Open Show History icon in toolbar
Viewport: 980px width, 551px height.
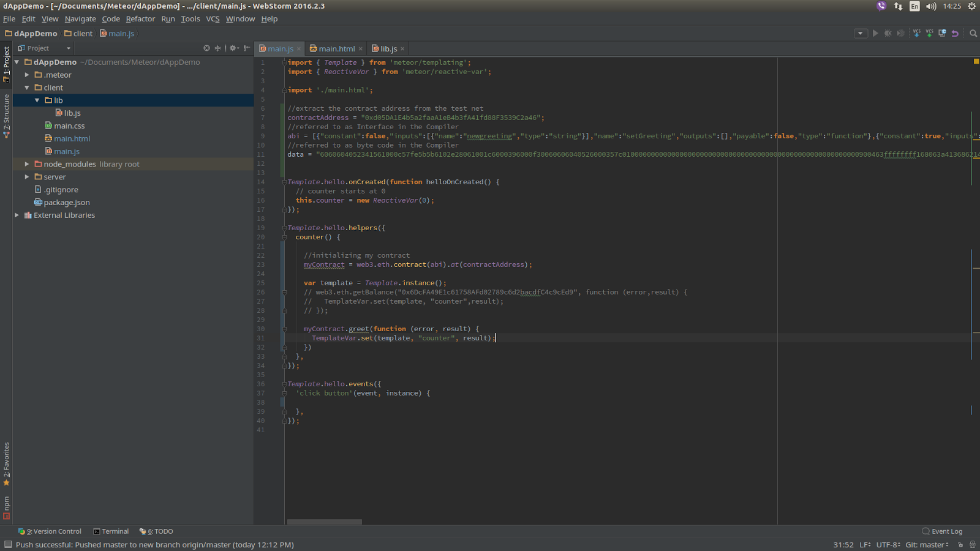[x=942, y=34]
